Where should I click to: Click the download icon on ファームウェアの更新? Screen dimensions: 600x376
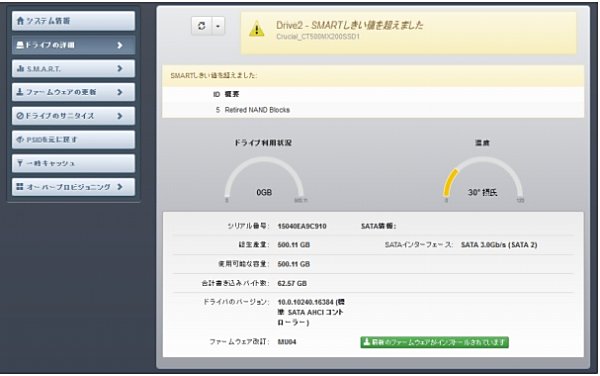pos(20,92)
